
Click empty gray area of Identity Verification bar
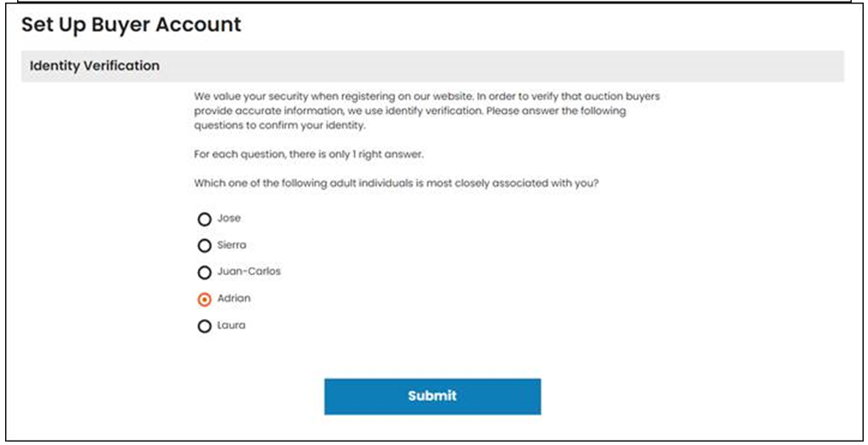coord(498,66)
